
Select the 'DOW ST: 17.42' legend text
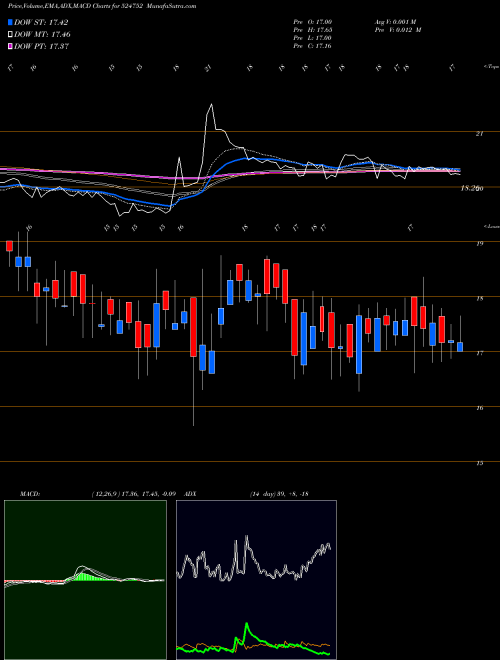(41, 22)
